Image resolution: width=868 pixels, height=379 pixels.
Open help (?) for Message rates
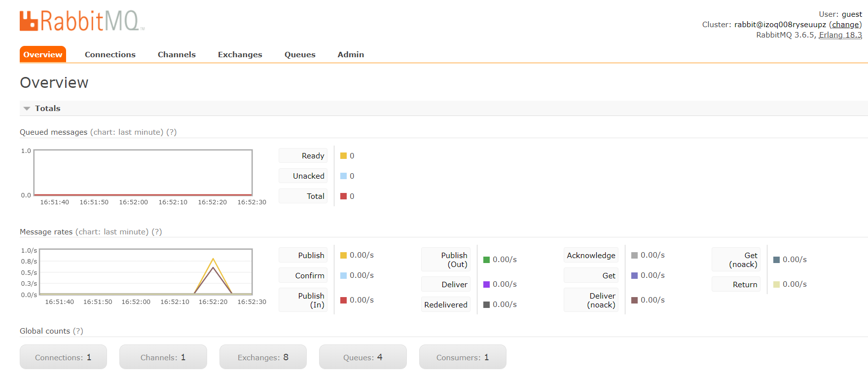point(156,231)
